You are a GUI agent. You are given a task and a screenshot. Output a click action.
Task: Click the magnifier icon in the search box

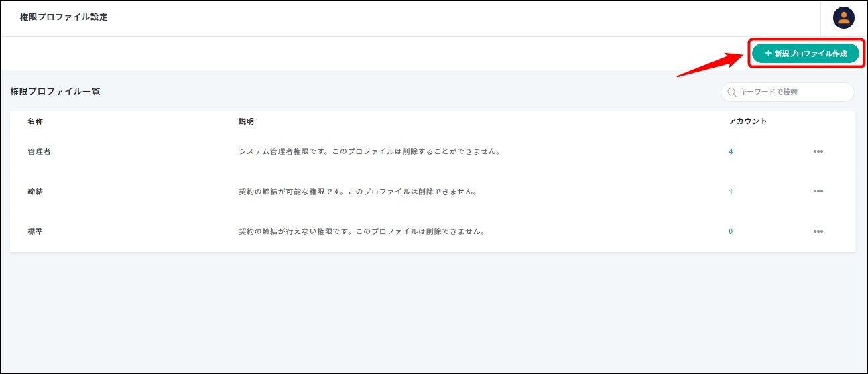click(x=732, y=92)
